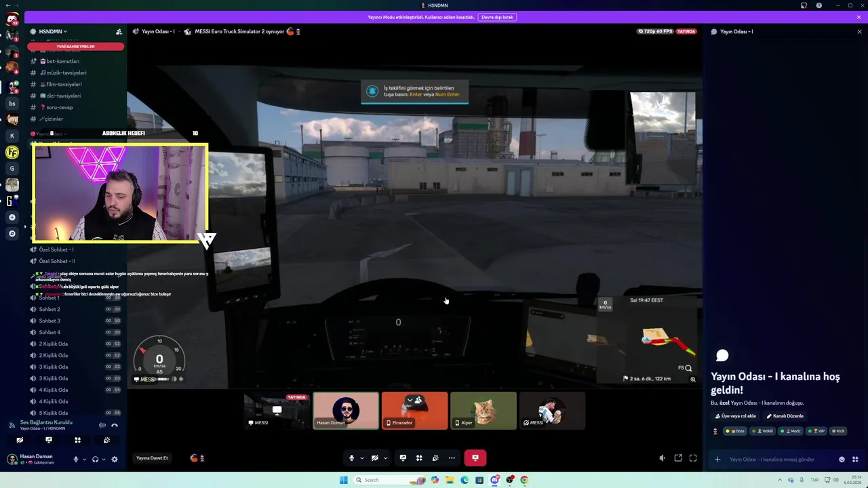The image size is (868, 488).
Task: Disconnect from the voice call
Action: click(115, 425)
